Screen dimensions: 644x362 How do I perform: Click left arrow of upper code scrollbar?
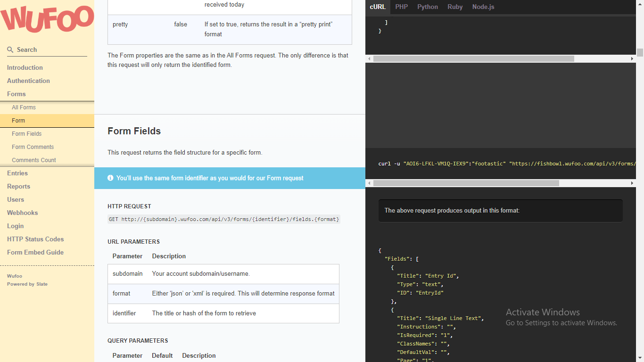pyautogui.click(x=370, y=59)
